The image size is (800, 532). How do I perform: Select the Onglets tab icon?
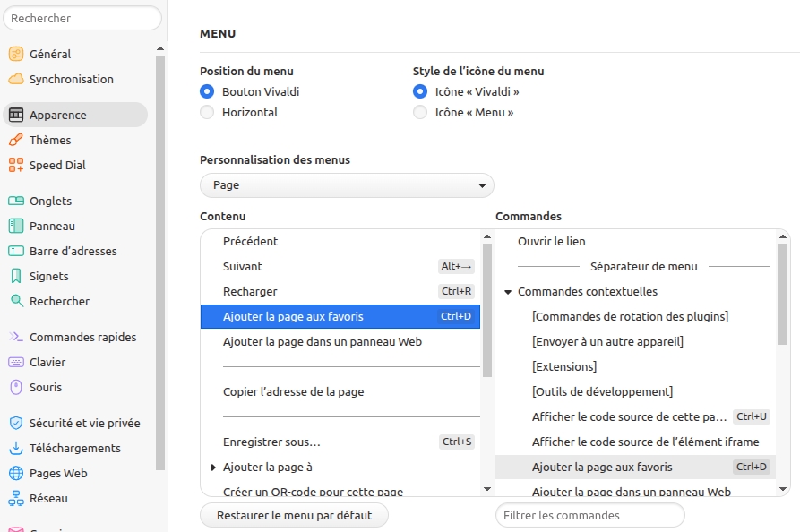tap(15, 201)
